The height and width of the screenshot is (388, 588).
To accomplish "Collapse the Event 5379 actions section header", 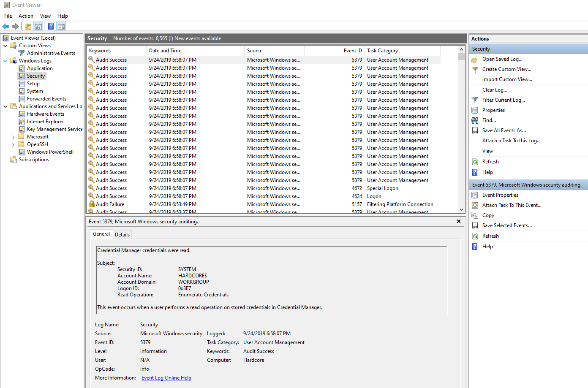I will tap(528, 185).
